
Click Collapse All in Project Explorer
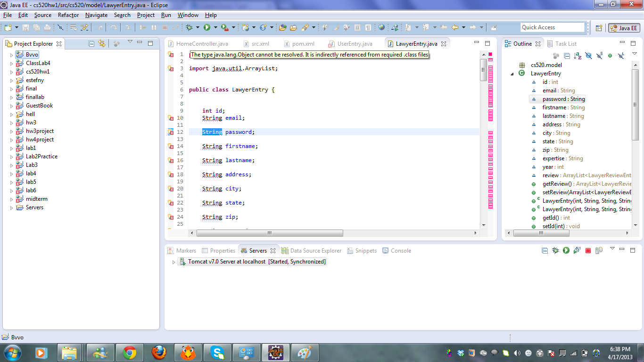91,44
